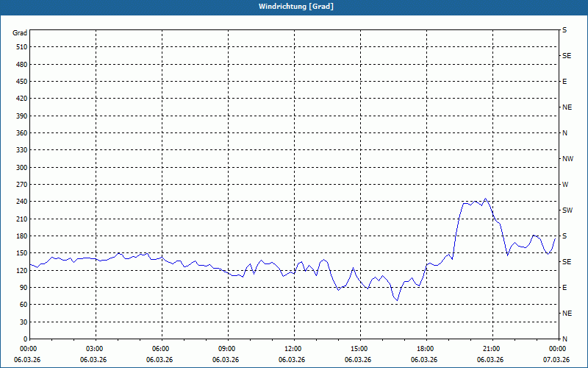588x368 pixels.
Task: Click the 180 y-axis value
Action: (x=22, y=236)
